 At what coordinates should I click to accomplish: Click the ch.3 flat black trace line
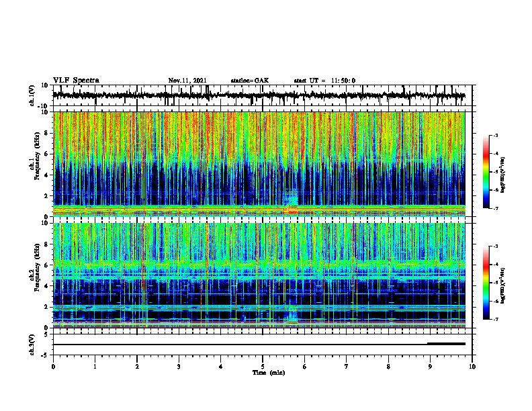[259, 345]
